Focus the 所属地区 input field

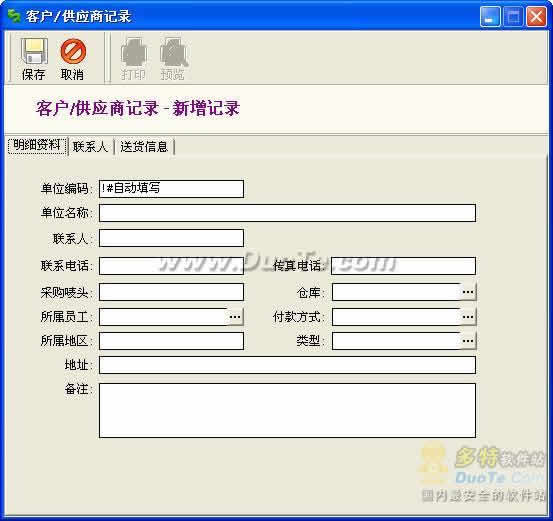coord(171,341)
